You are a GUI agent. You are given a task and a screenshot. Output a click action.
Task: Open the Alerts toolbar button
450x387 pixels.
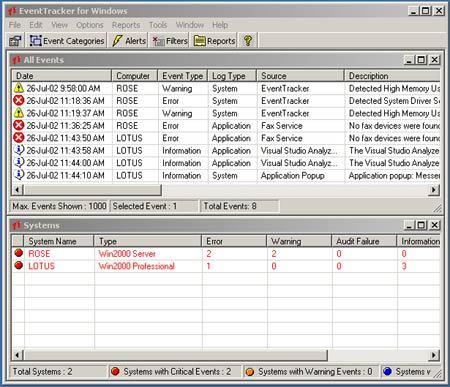coord(129,41)
